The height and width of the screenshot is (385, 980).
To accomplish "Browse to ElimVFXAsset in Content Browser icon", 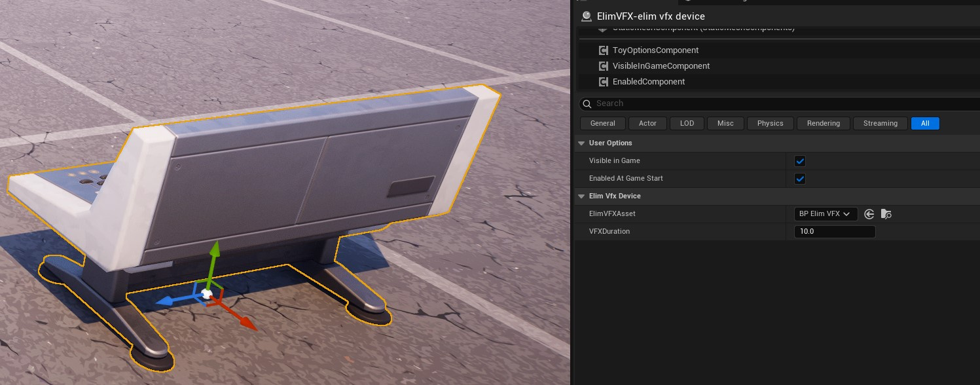I will 886,214.
